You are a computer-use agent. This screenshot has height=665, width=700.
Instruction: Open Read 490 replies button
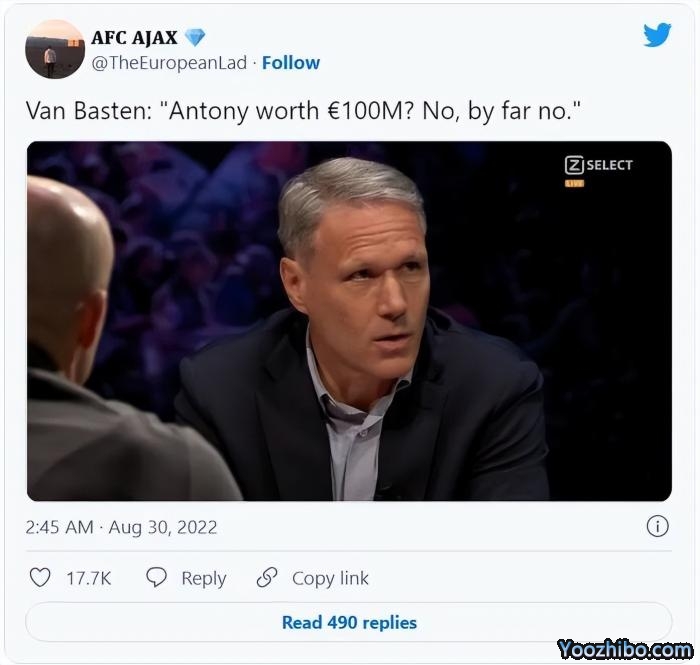[x=349, y=622]
